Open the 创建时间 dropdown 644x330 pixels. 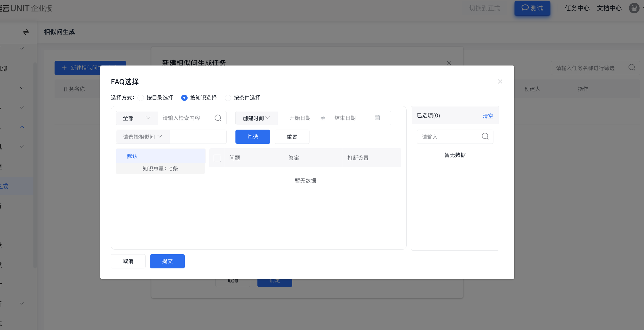click(256, 118)
